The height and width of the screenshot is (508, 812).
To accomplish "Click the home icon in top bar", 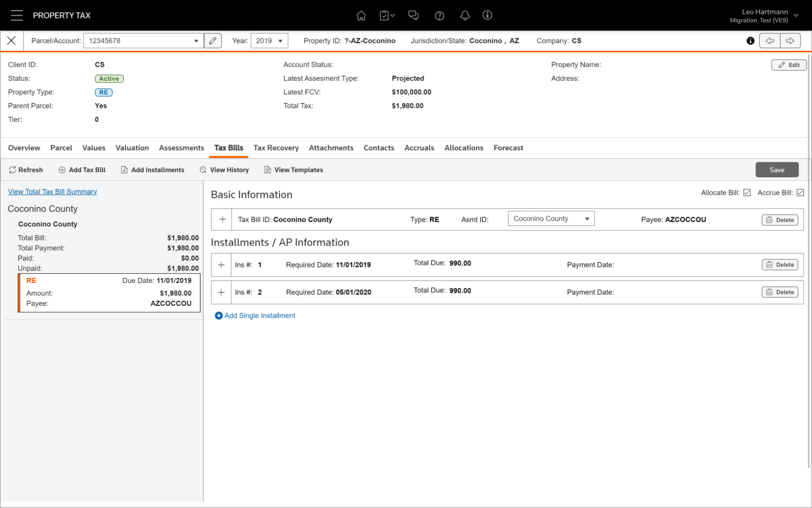I will click(x=361, y=16).
